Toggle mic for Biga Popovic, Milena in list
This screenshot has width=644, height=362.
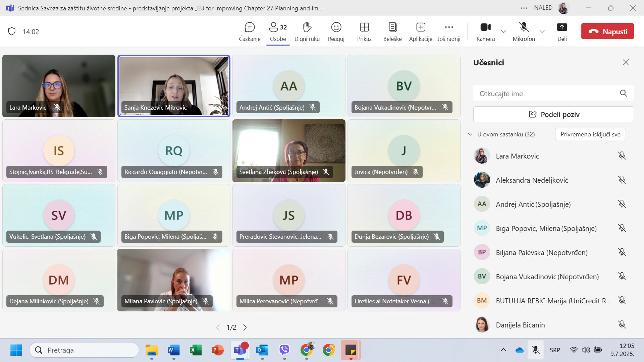(622, 228)
